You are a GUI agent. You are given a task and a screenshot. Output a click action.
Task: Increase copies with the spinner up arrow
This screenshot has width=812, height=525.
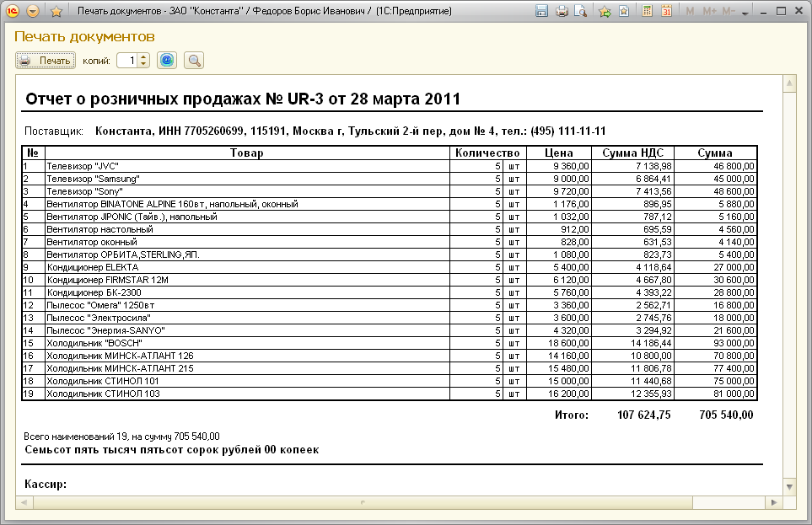click(x=143, y=57)
